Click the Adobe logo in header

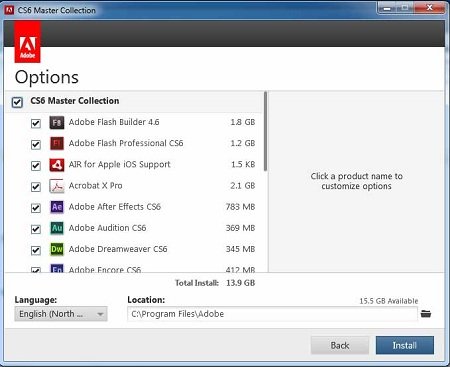[27, 43]
